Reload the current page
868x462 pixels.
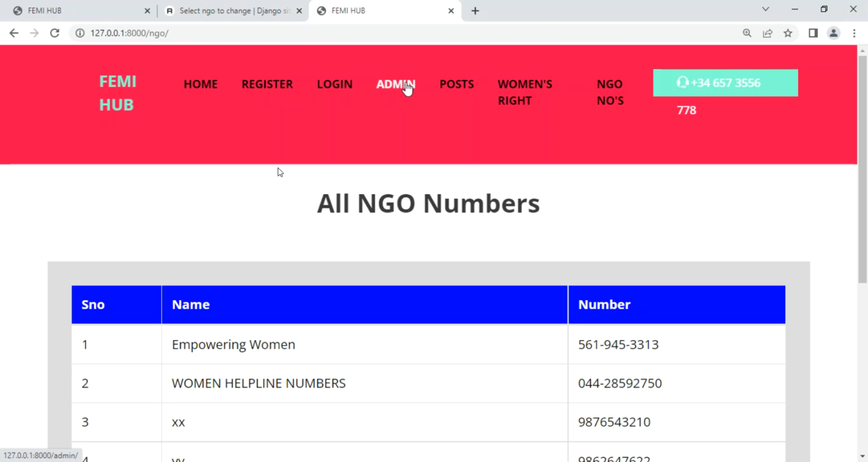[x=54, y=33]
